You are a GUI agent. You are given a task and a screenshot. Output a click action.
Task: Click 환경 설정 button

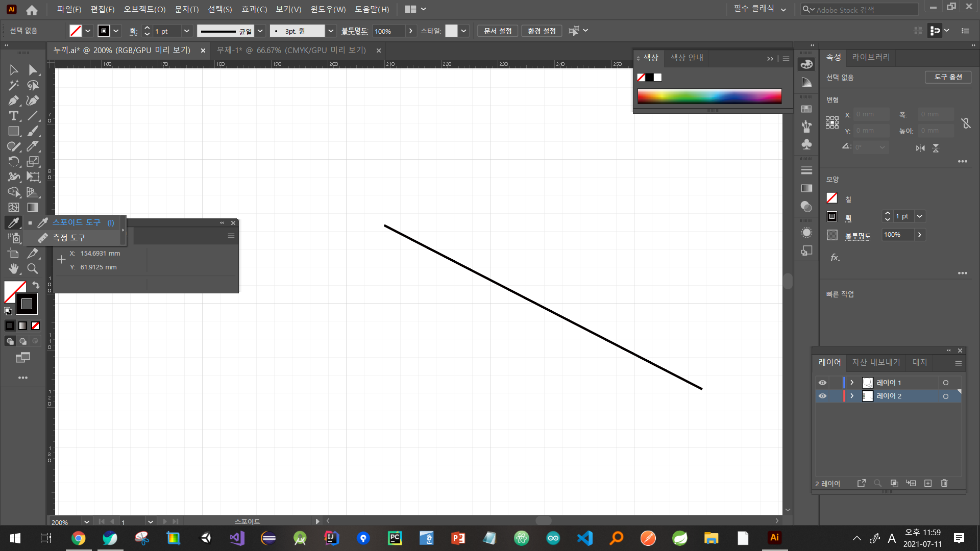(x=542, y=31)
